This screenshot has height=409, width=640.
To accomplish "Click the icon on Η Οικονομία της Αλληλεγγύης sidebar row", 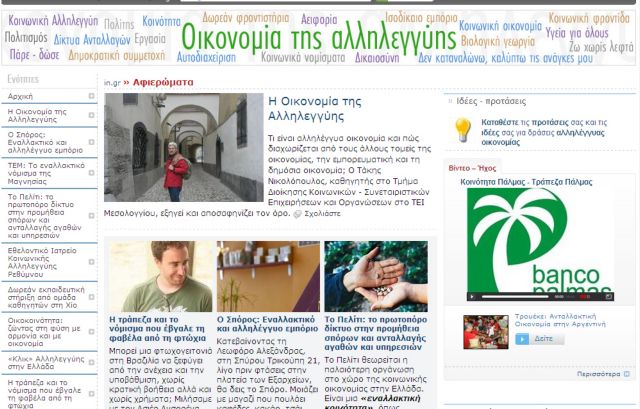I will tap(91, 115).
